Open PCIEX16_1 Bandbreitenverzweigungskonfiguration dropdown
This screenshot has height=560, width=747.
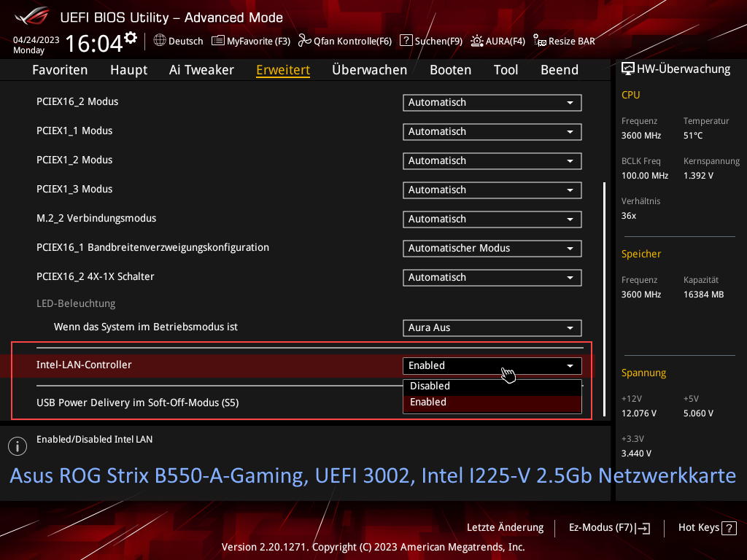click(x=492, y=248)
